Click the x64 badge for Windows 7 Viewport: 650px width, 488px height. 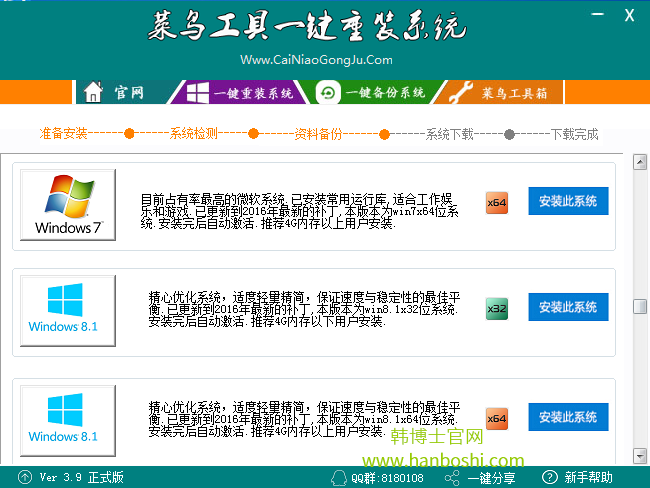click(497, 202)
